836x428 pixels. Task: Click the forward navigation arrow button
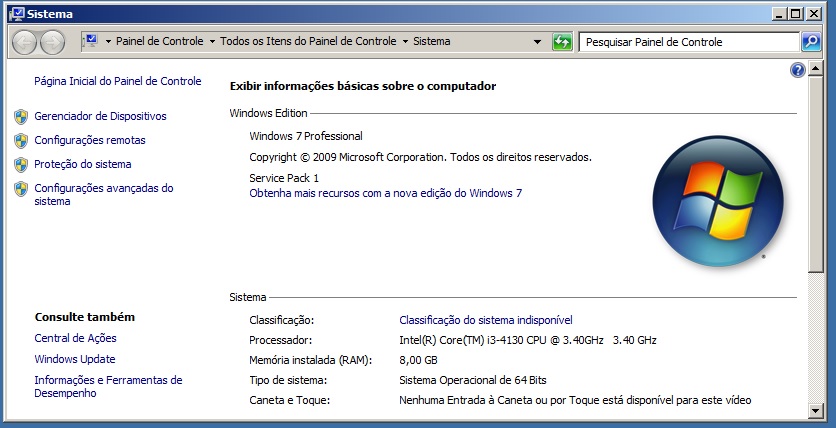[x=52, y=42]
